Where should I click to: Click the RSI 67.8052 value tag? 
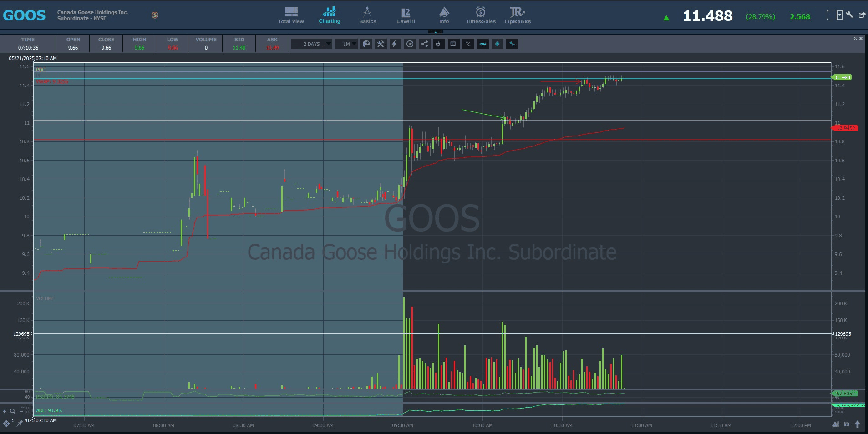click(x=845, y=394)
